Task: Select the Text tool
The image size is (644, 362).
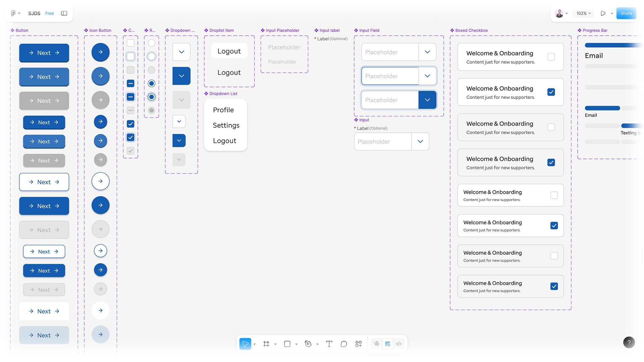Action: pos(329,344)
